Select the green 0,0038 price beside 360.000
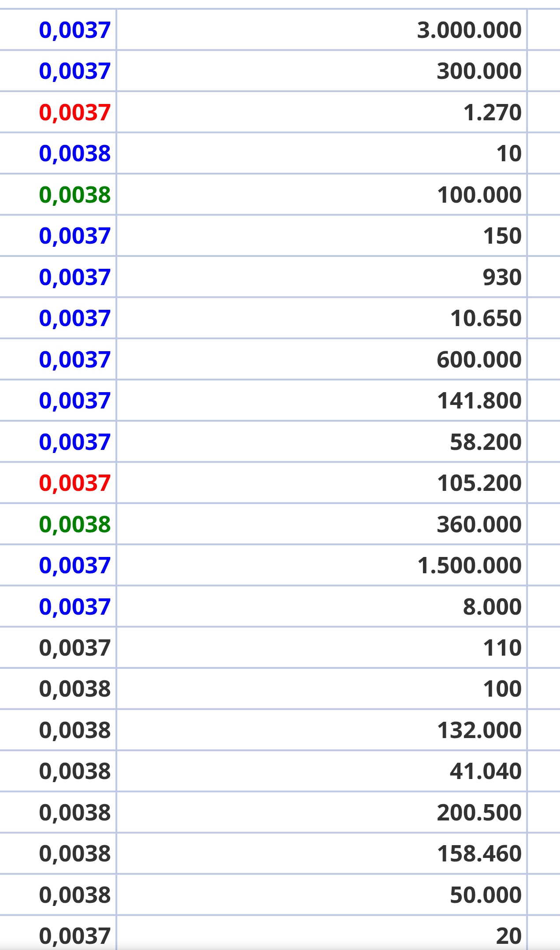Screen dimensions: 560x950 (74, 524)
